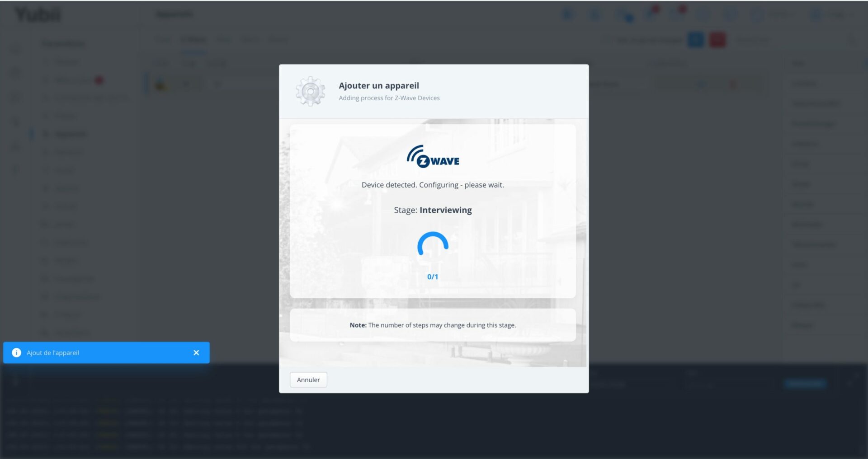Click 'Device detected. Configuring - please wait.' message
This screenshot has height=459, width=868.
[x=433, y=185]
